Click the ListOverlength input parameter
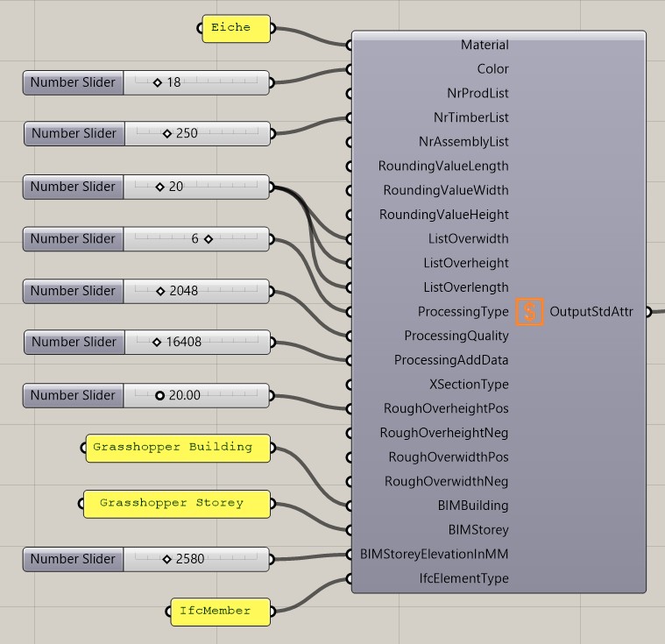This screenshot has width=665, height=644. [x=465, y=287]
